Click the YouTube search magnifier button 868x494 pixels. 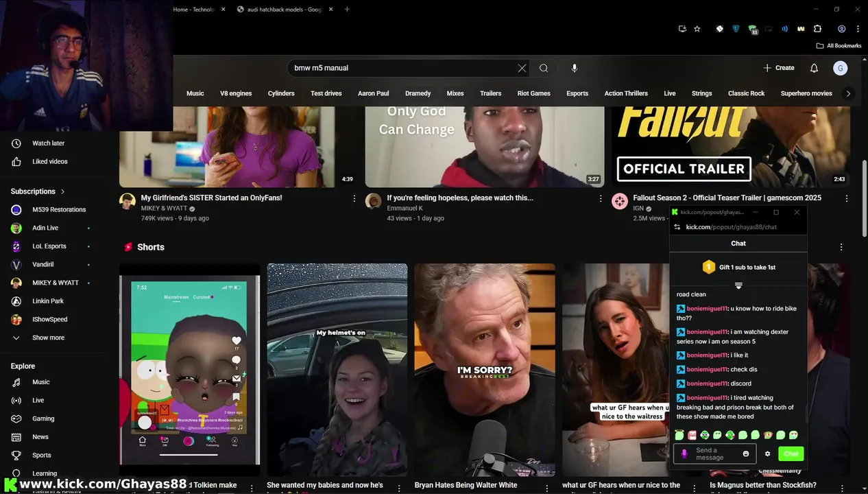click(544, 68)
